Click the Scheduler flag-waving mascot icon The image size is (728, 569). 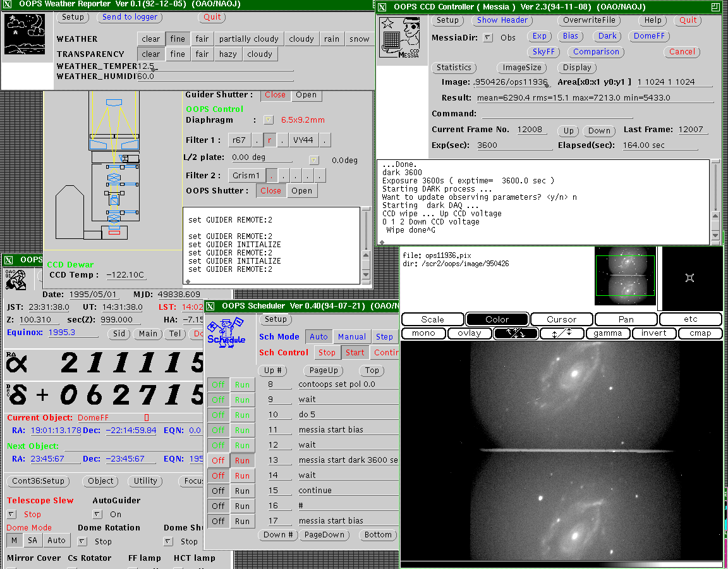click(x=227, y=333)
